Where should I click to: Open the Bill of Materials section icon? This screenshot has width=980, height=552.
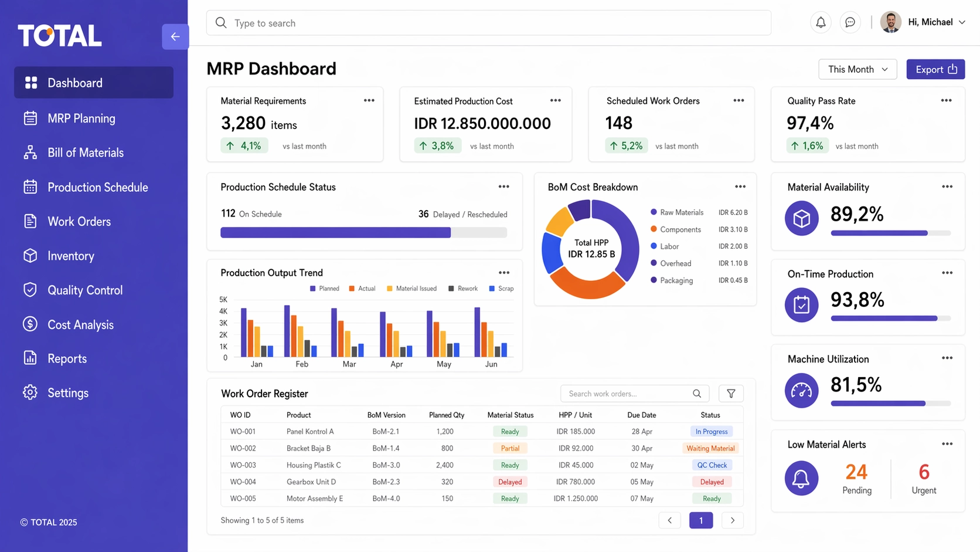click(x=30, y=153)
